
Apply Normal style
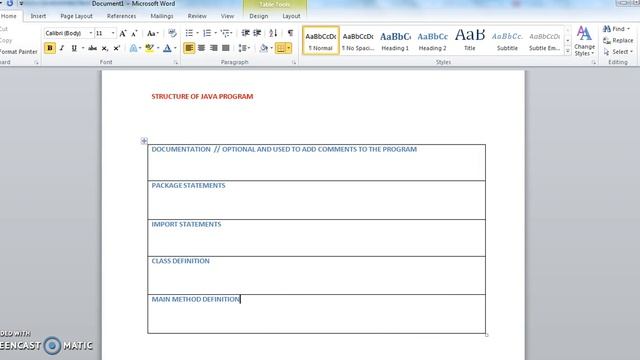pos(321,40)
